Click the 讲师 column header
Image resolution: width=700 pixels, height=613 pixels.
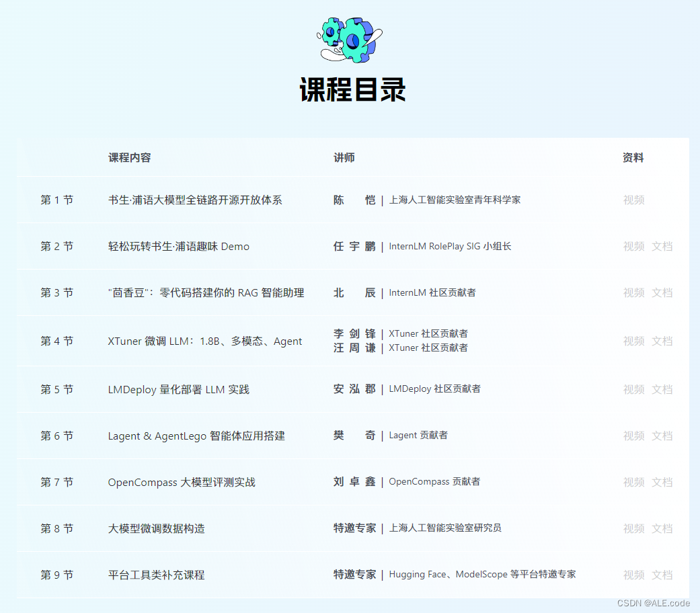[344, 157]
